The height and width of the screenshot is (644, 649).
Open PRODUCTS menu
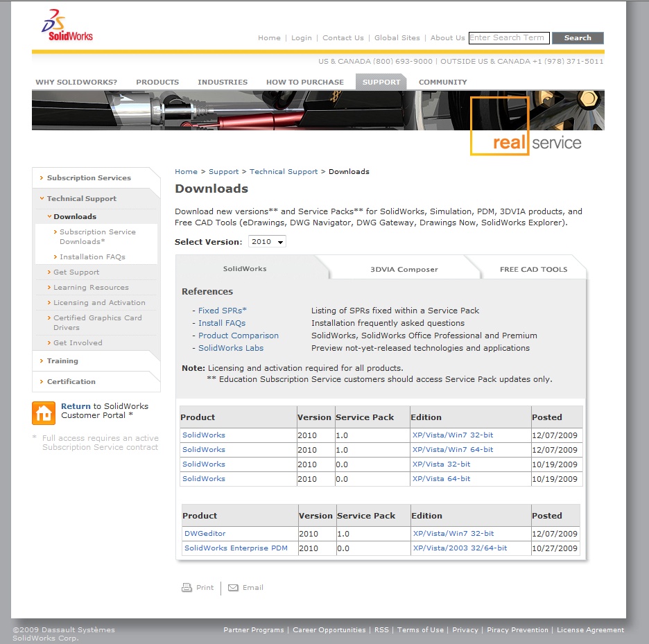[157, 82]
